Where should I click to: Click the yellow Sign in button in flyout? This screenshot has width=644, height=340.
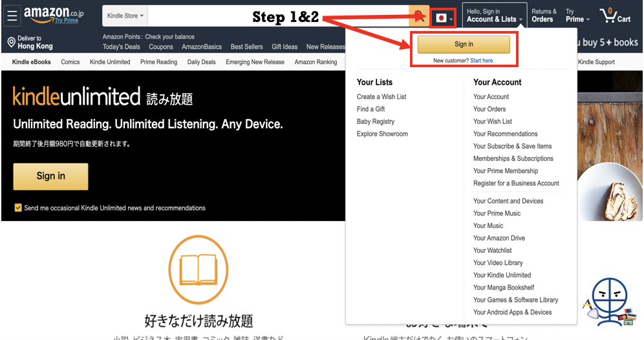point(464,45)
